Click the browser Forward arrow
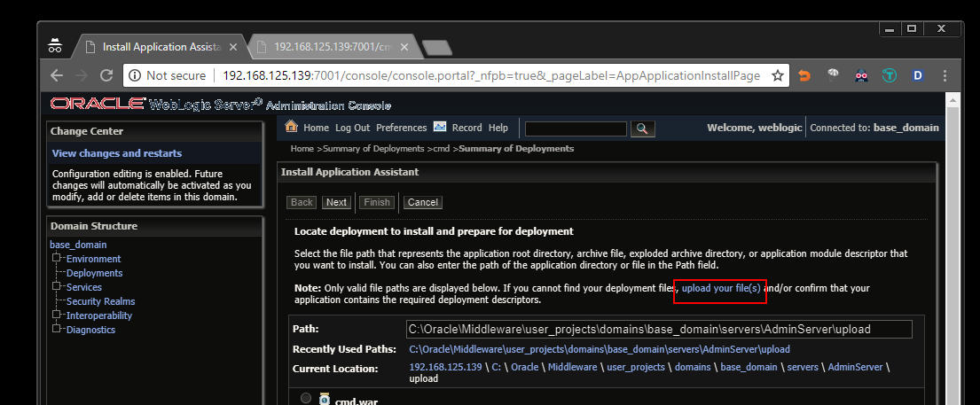 coord(82,75)
